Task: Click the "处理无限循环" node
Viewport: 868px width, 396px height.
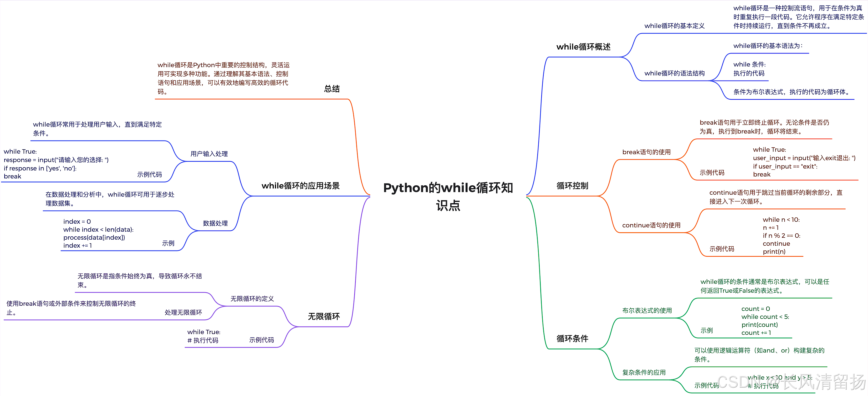Action: point(183,312)
